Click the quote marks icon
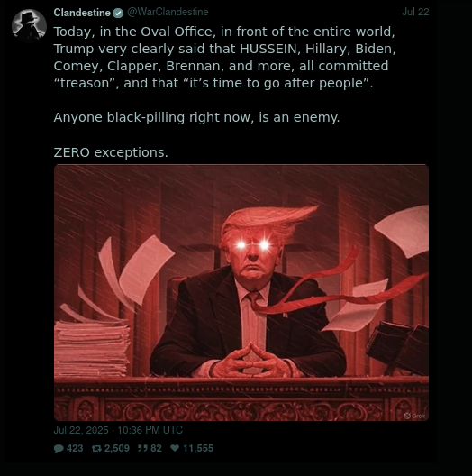 point(142,448)
